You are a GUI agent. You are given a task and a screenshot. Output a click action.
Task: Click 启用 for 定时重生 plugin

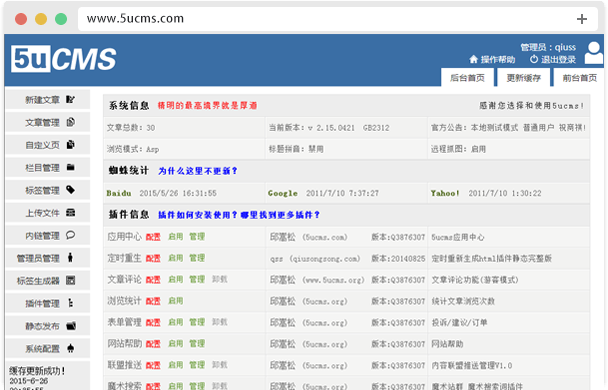click(175, 258)
